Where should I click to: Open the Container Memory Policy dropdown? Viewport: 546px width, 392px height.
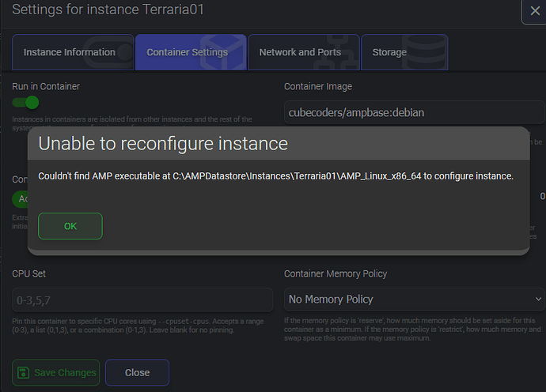coord(415,299)
